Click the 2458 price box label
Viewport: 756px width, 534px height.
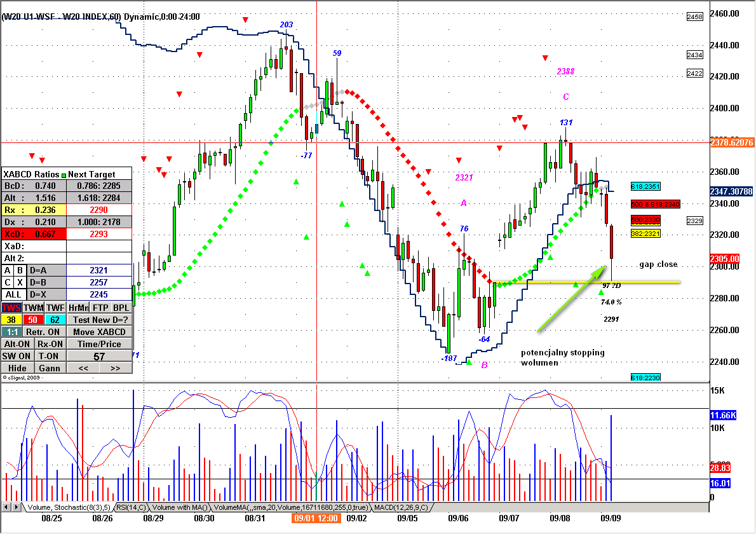pos(695,17)
